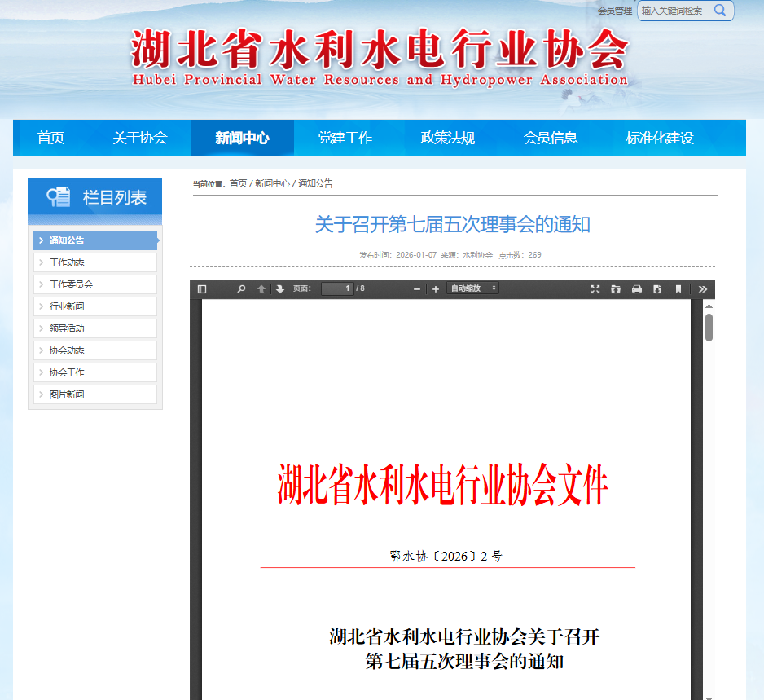
Task: Expand the PDF toolbar more-tools menu
Action: tap(702, 288)
